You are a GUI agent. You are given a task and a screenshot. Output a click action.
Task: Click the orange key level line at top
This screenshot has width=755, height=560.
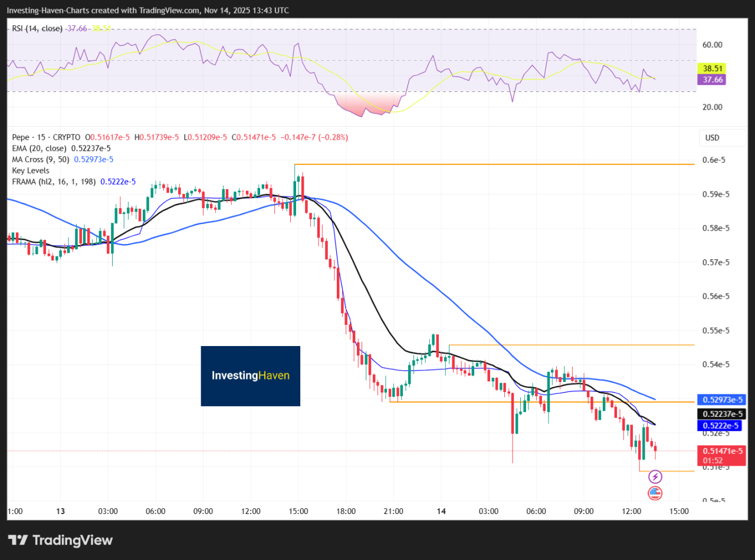click(x=494, y=164)
